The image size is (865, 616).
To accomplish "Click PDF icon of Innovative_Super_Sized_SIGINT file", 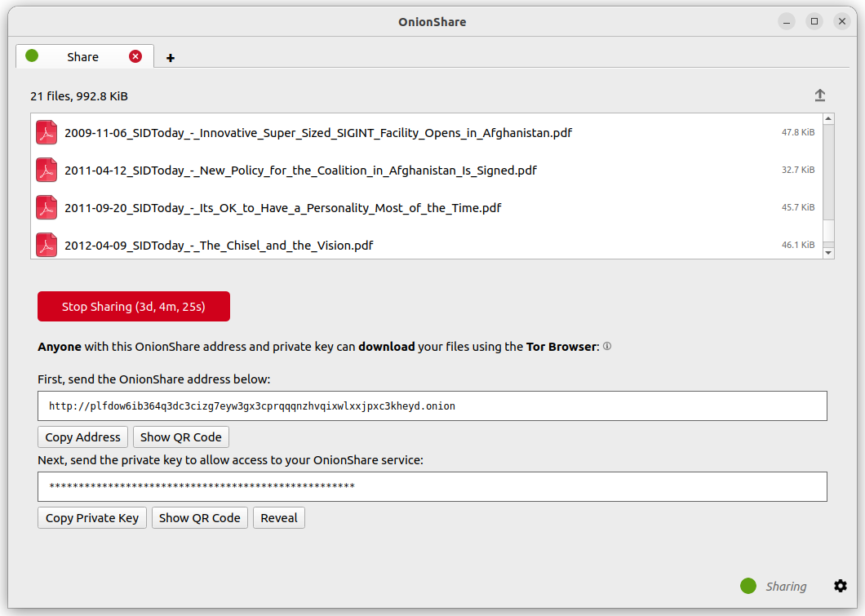I will pyautogui.click(x=47, y=132).
